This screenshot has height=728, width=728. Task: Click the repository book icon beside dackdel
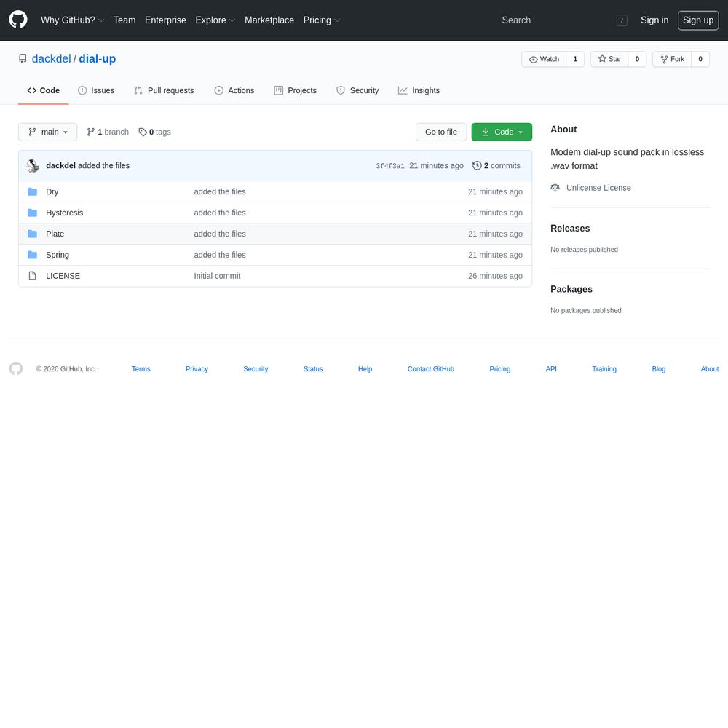[23, 58]
